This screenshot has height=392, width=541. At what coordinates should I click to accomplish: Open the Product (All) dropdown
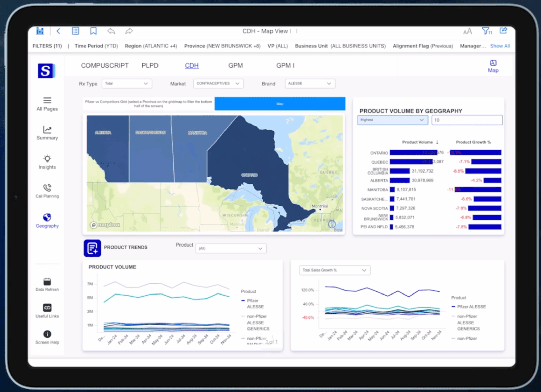tap(231, 249)
